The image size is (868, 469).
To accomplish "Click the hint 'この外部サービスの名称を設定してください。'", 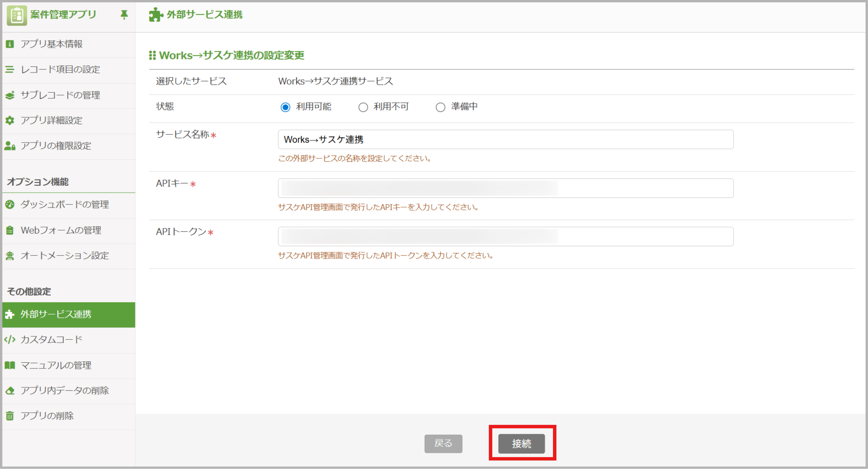I will point(355,158).
